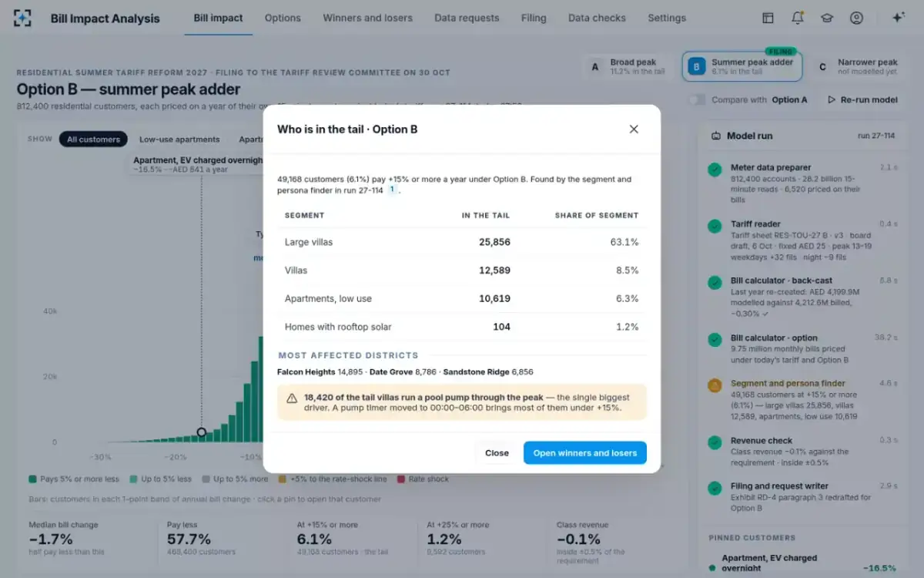The height and width of the screenshot is (578, 924).
Task: Click the Close button in dialog
Action: (x=497, y=453)
